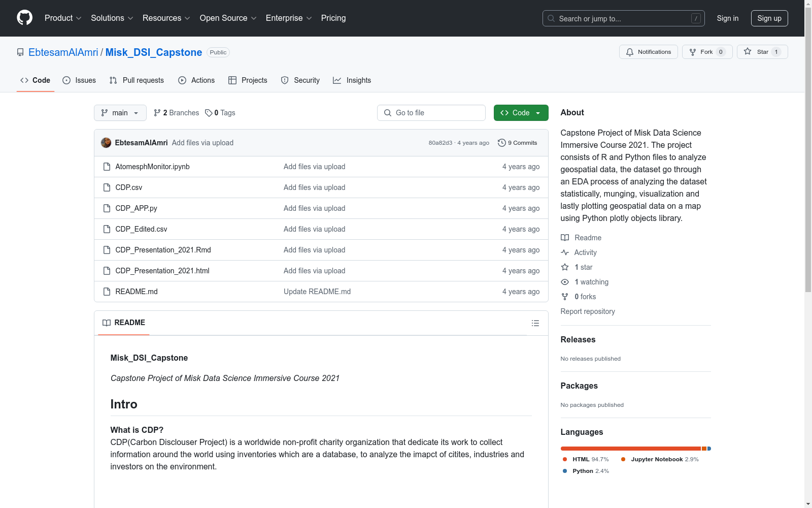Viewport: 812px width, 508px height.
Task: Click the Python language blue dot
Action: 565,471
